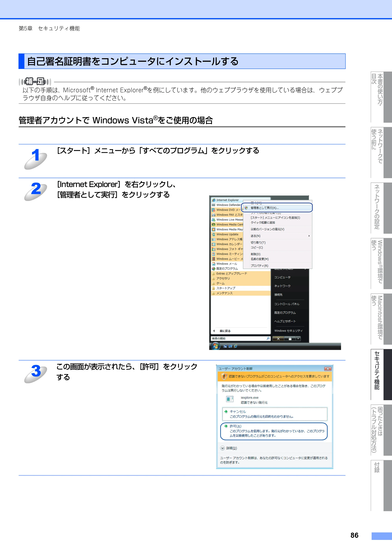
Task: Click the Windows カレンダー icon
Action: [x=214, y=244]
